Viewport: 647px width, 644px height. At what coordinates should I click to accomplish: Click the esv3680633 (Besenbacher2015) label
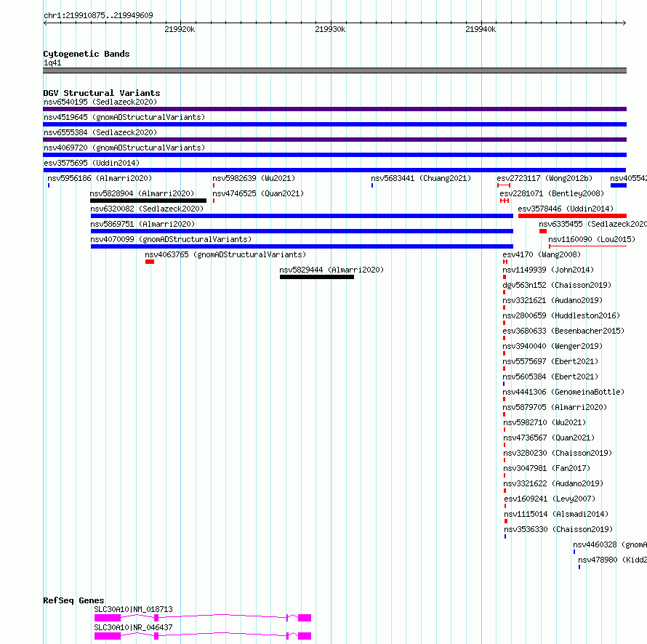(x=563, y=331)
